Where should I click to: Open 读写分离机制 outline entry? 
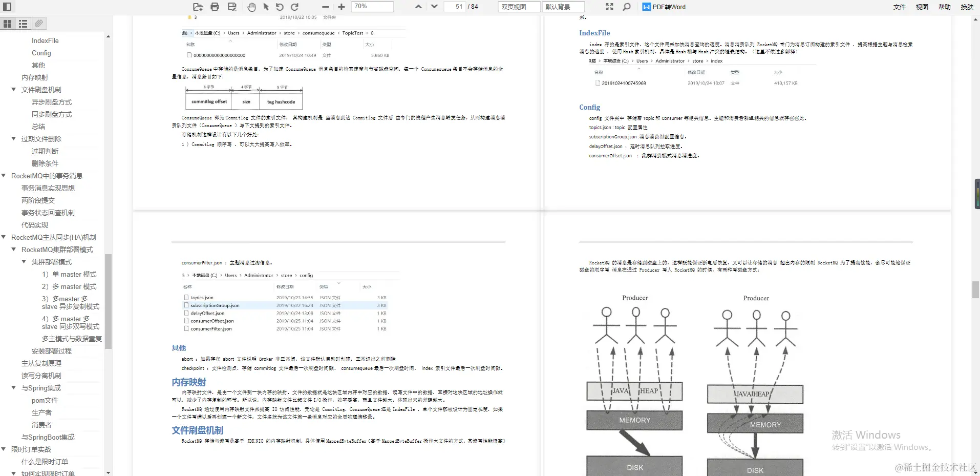point(41,376)
